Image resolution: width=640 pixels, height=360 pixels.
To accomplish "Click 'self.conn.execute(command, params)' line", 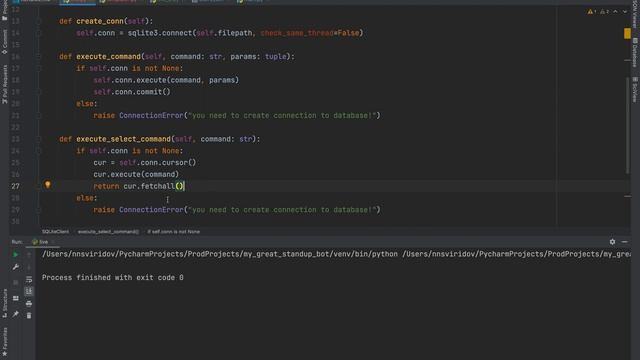I will click(166, 80).
